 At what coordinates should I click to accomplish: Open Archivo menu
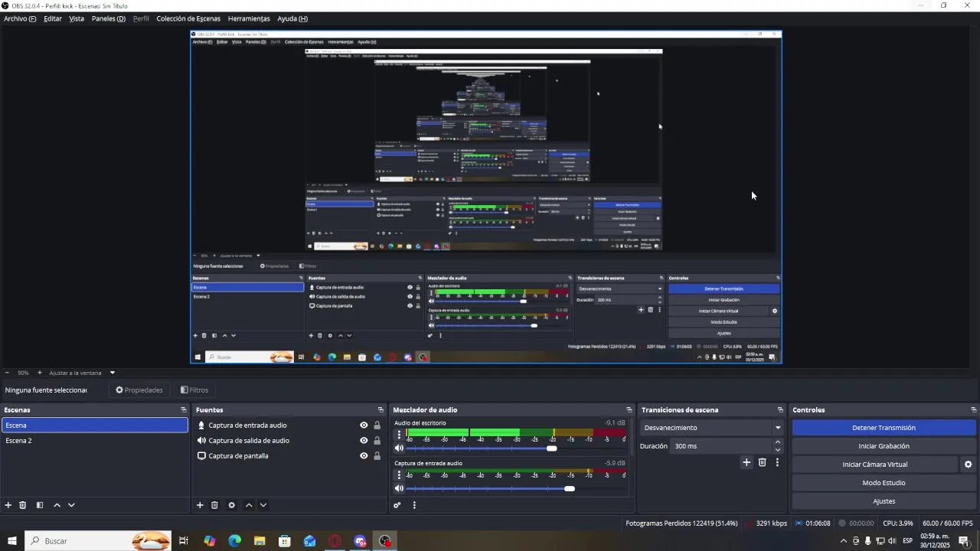point(20,18)
